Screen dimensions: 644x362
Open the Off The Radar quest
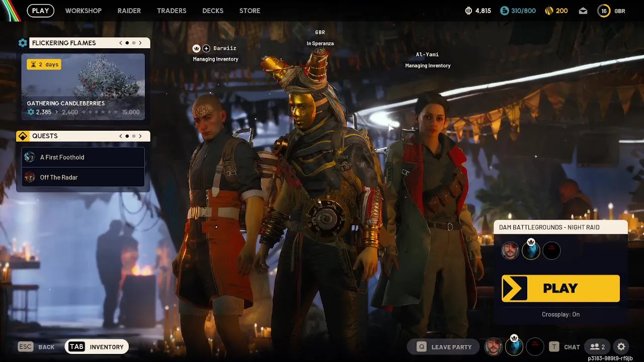(83, 177)
